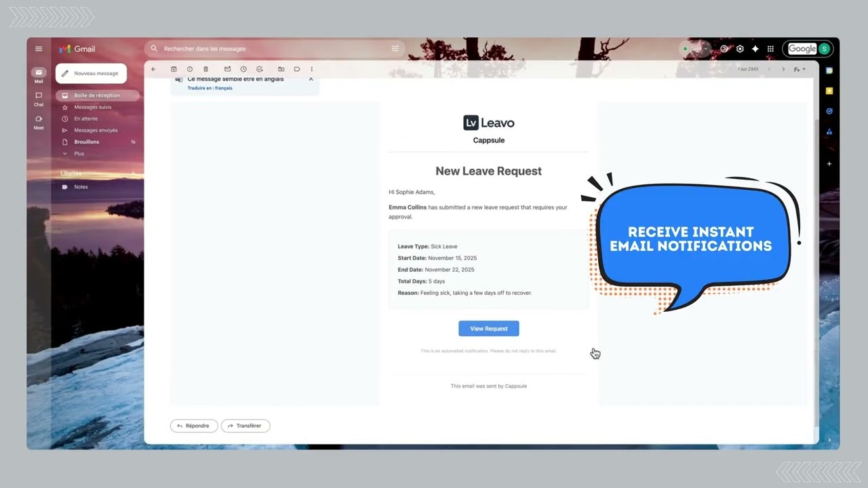Snooze the email with the clock icon

point(243,69)
